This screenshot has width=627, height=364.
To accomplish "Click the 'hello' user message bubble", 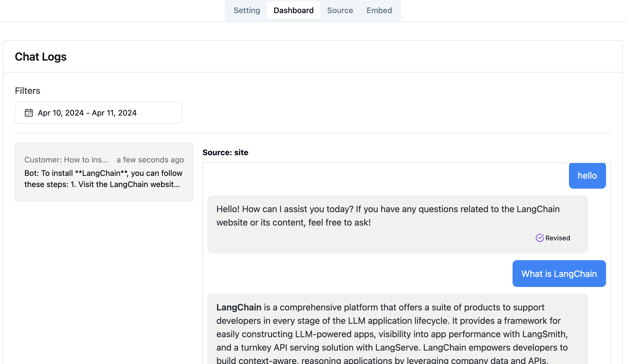I will coord(587,176).
